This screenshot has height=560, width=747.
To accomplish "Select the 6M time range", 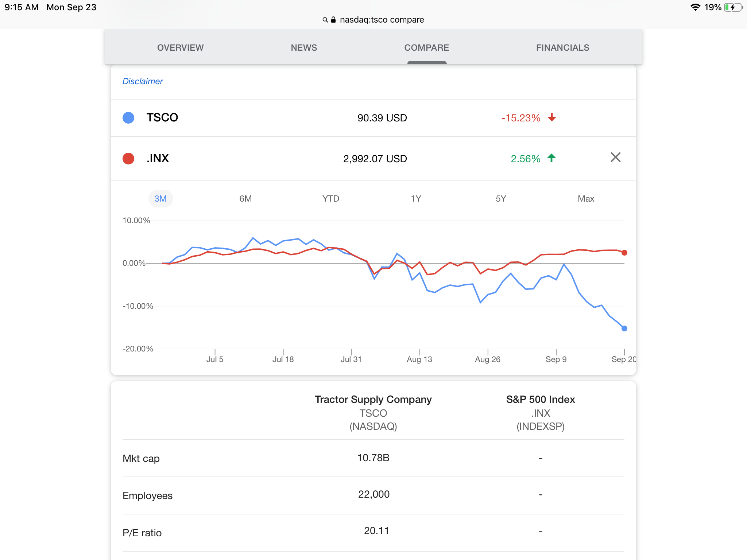I will point(245,199).
